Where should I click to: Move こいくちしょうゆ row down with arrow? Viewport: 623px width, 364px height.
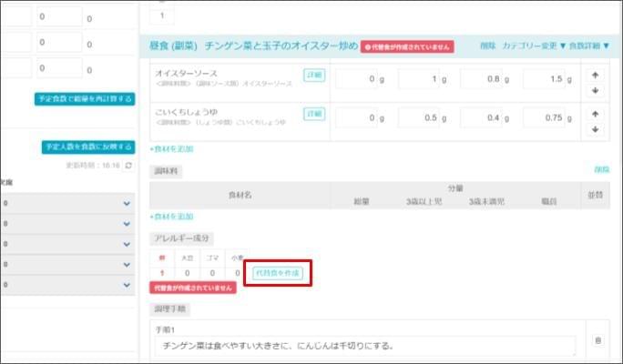[595, 129]
